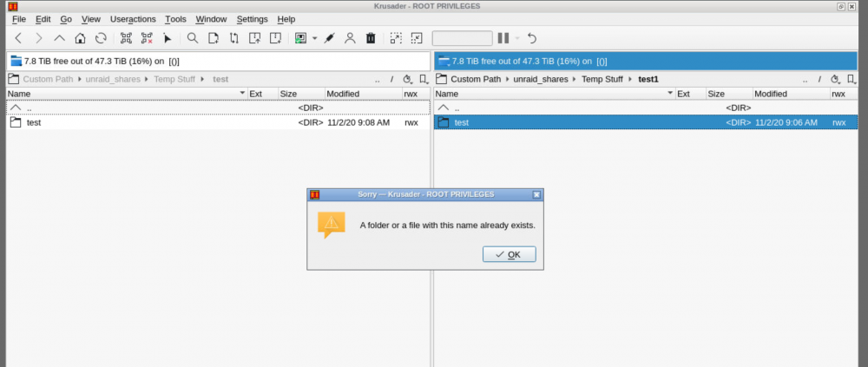Click 'Custom Path' in right panel breadcrumb

(x=476, y=79)
